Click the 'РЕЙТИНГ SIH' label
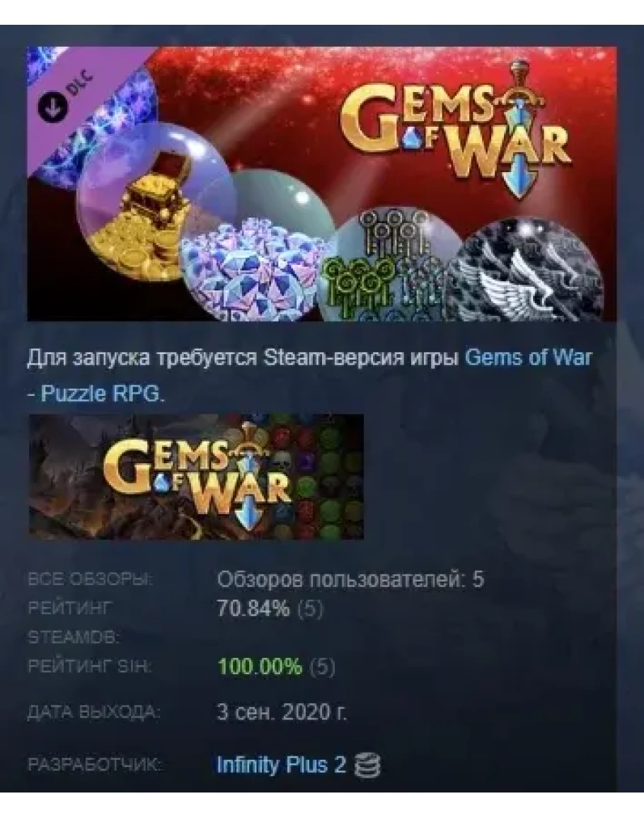 pyautogui.click(x=88, y=666)
